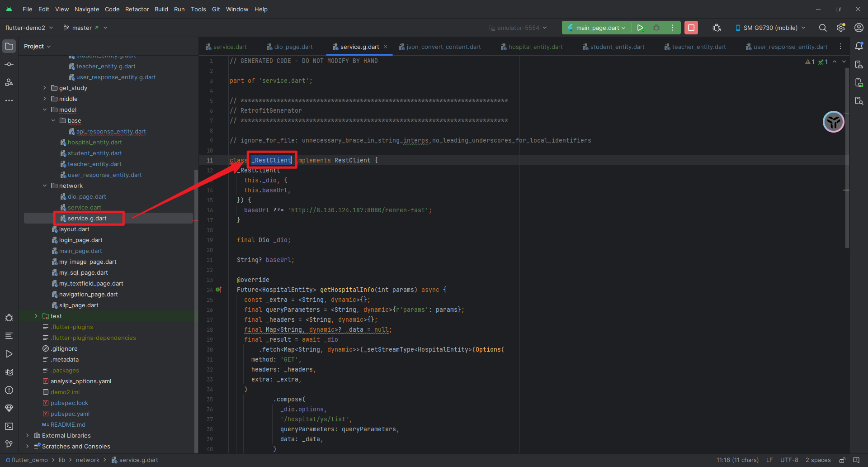The image size is (868, 467).
Task: Open pubspec.yaml in project tree
Action: [70, 414]
